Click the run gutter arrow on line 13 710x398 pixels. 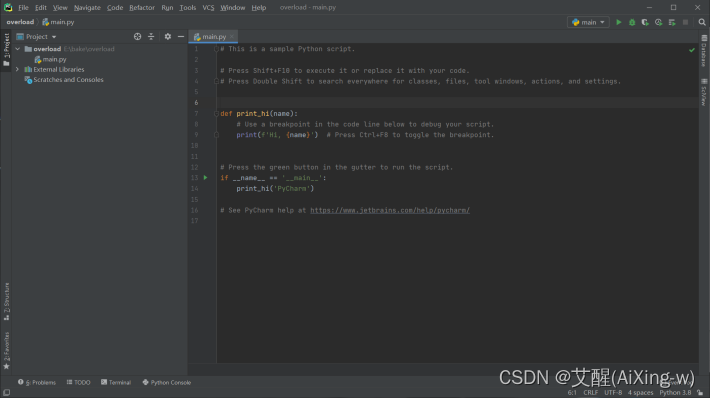[x=206, y=178]
